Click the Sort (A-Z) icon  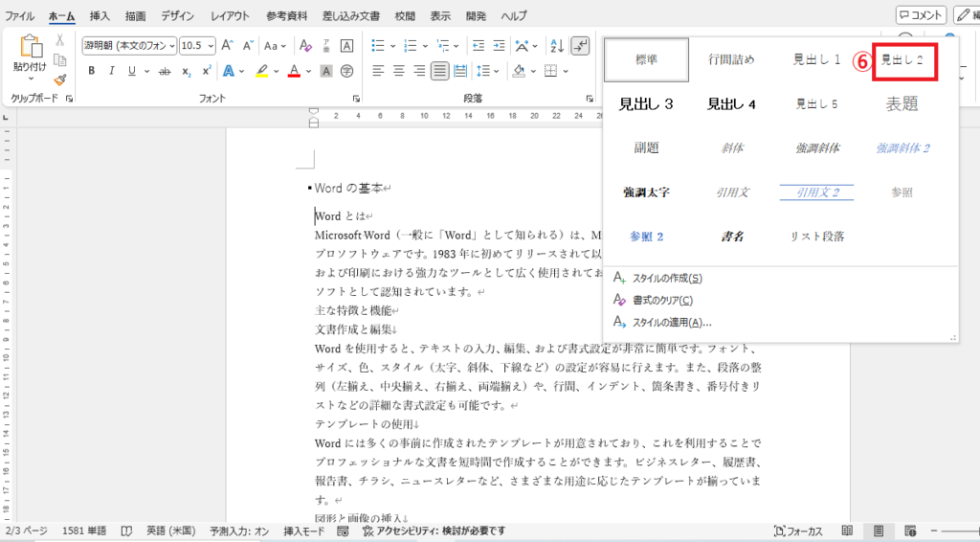(557, 46)
